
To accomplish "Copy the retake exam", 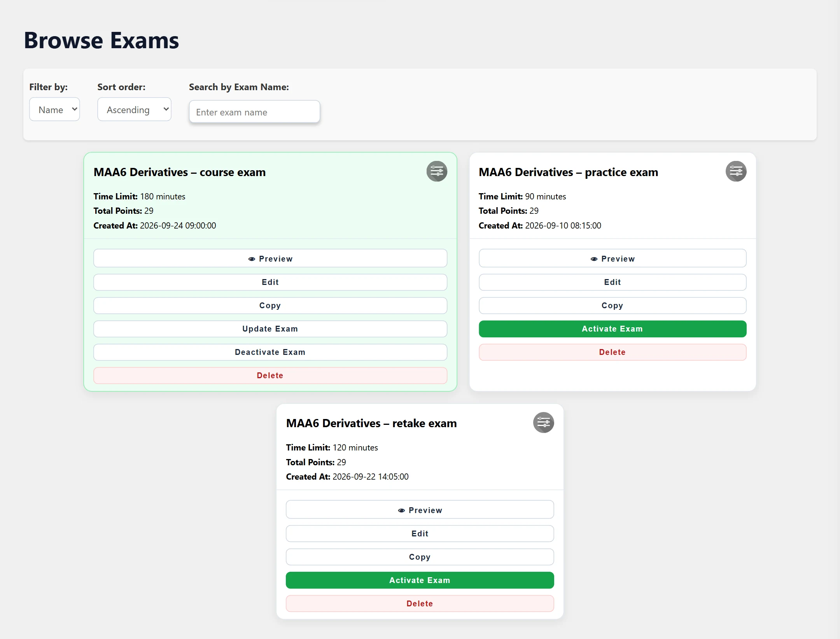I will click(x=420, y=557).
